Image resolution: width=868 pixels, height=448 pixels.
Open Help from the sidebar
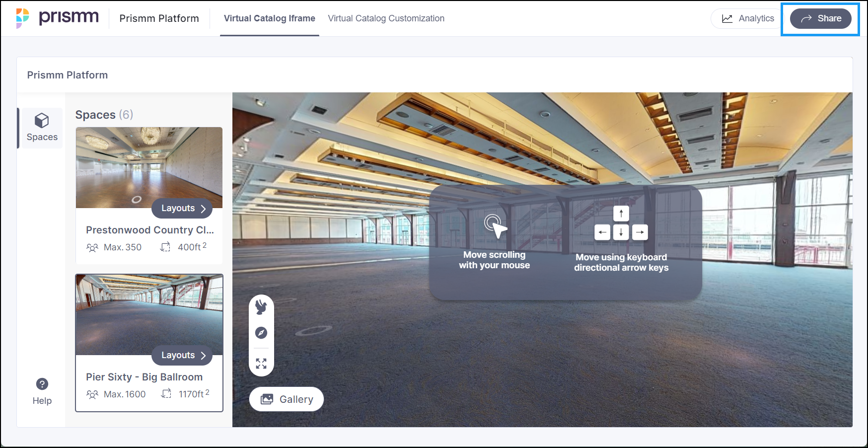pyautogui.click(x=42, y=391)
